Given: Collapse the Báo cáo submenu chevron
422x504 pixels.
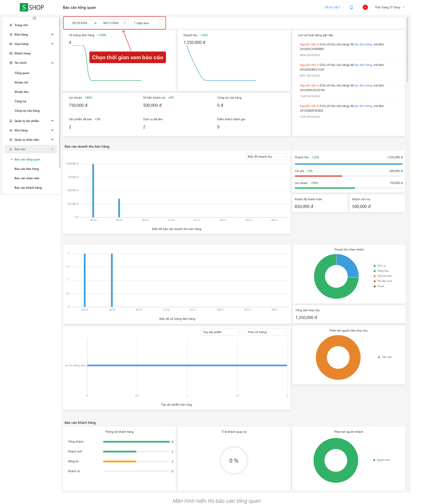Looking at the screenshot, I should click(52, 149).
